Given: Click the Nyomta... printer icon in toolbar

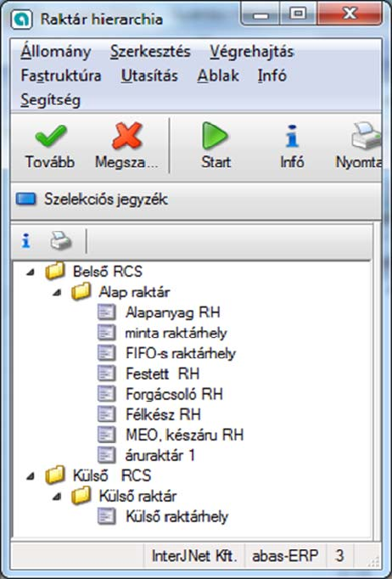Looking at the screenshot, I should pyautogui.click(x=366, y=136).
